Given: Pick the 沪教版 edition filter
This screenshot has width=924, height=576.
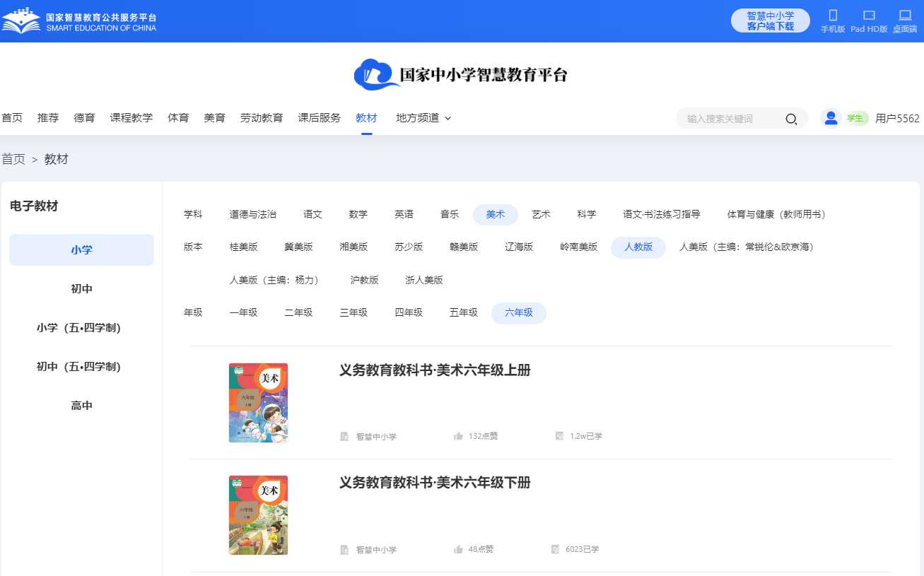Looking at the screenshot, I should (x=365, y=280).
